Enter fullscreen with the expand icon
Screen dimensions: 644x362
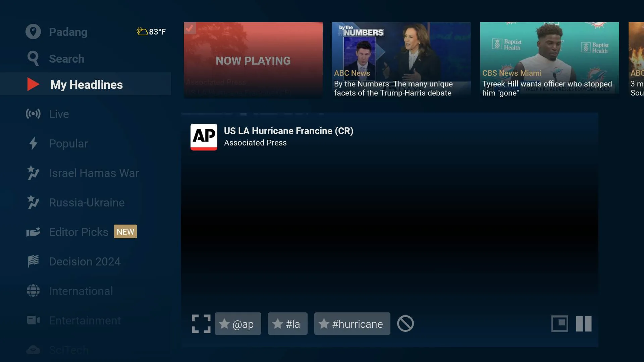201,324
